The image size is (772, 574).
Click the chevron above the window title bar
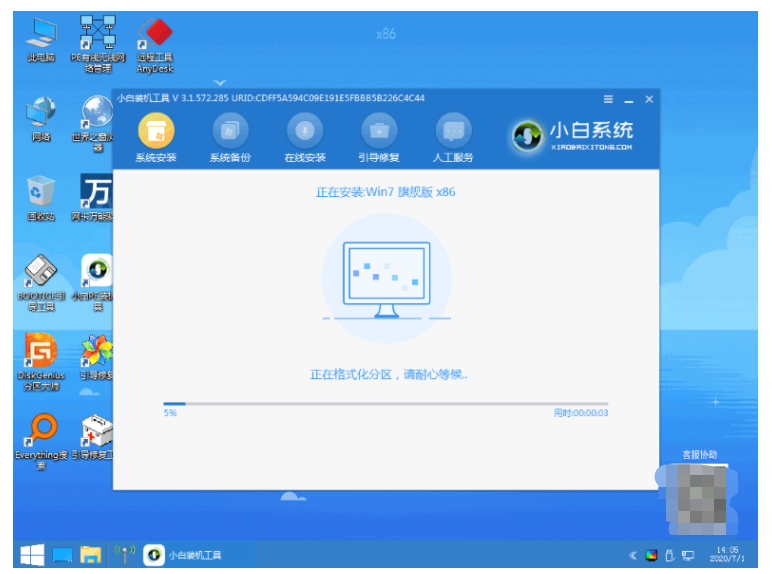[220, 83]
